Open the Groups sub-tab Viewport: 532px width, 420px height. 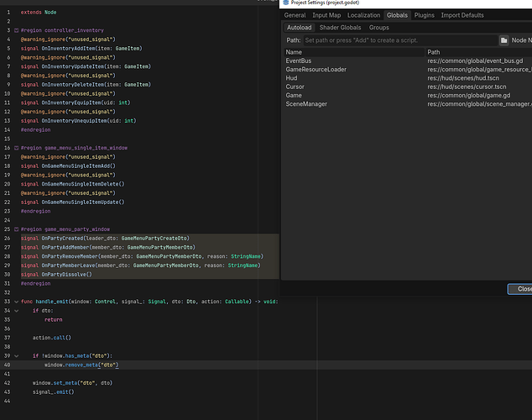click(x=379, y=28)
